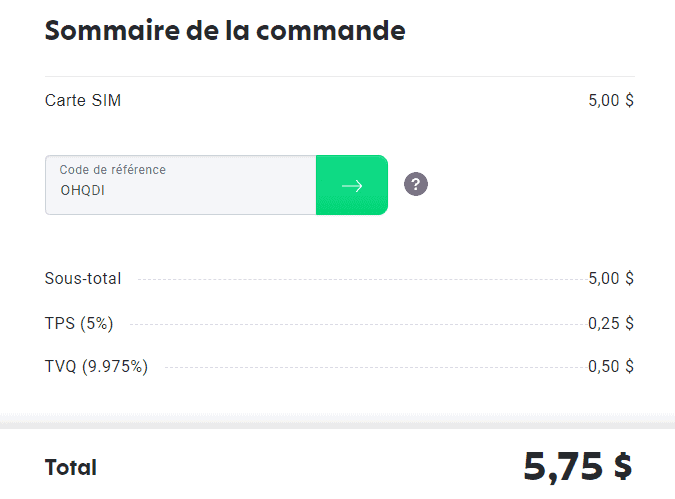Click the divider line under the summary heading
The width and height of the screenshot is (675, 499).
(340, 76)
